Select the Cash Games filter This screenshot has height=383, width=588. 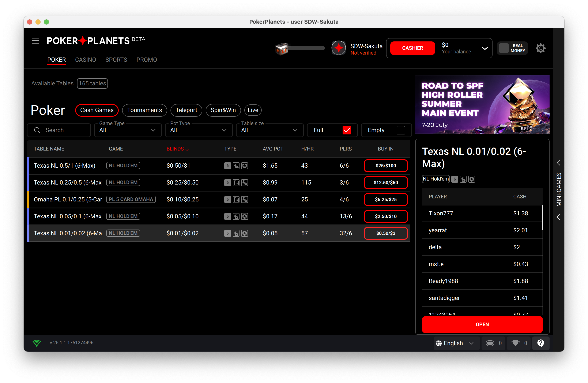(x=97, y=110)
